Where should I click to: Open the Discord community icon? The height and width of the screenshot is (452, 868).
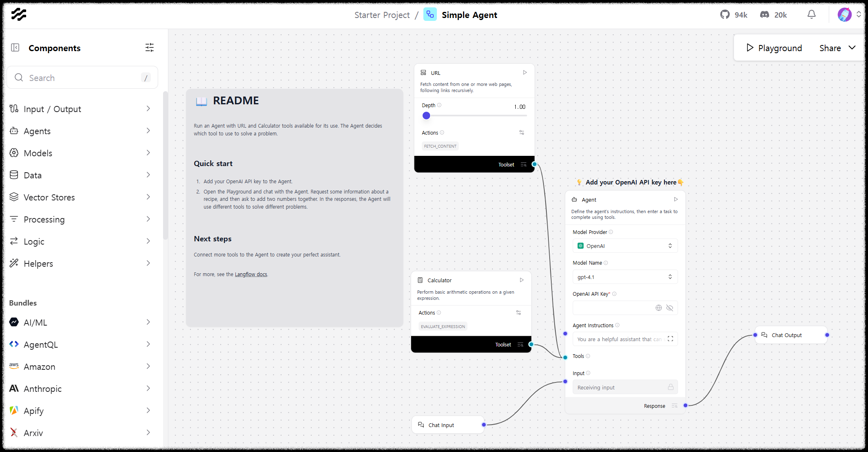click(764, 15)
